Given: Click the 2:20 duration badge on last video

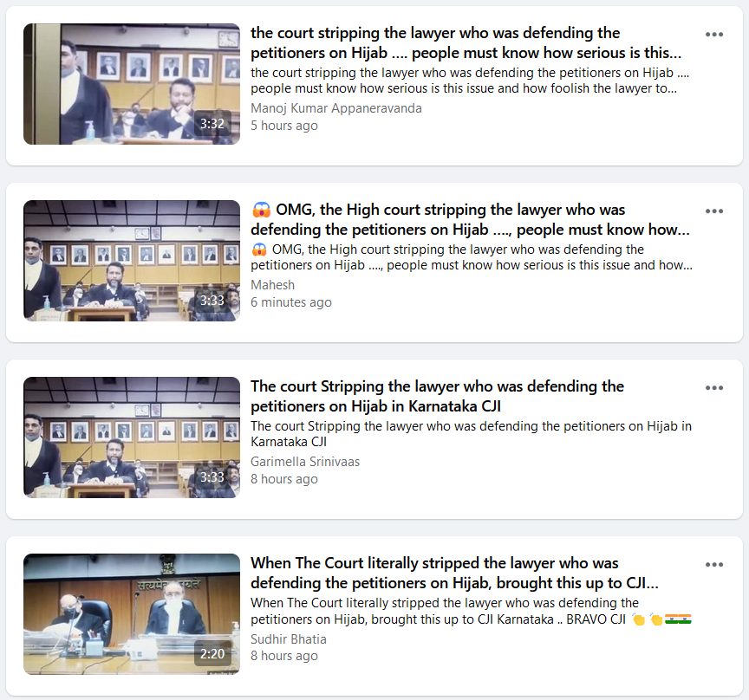Looking at the screenshot, I should [x=212, y=654].
